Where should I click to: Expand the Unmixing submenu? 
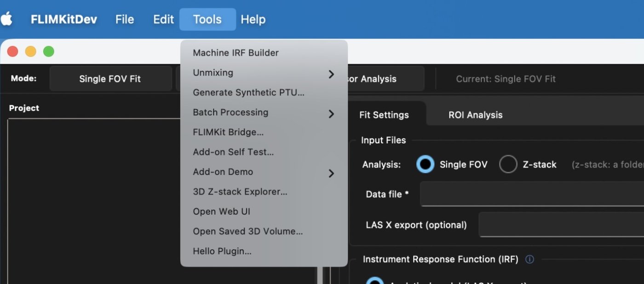[x=264, y=73]
